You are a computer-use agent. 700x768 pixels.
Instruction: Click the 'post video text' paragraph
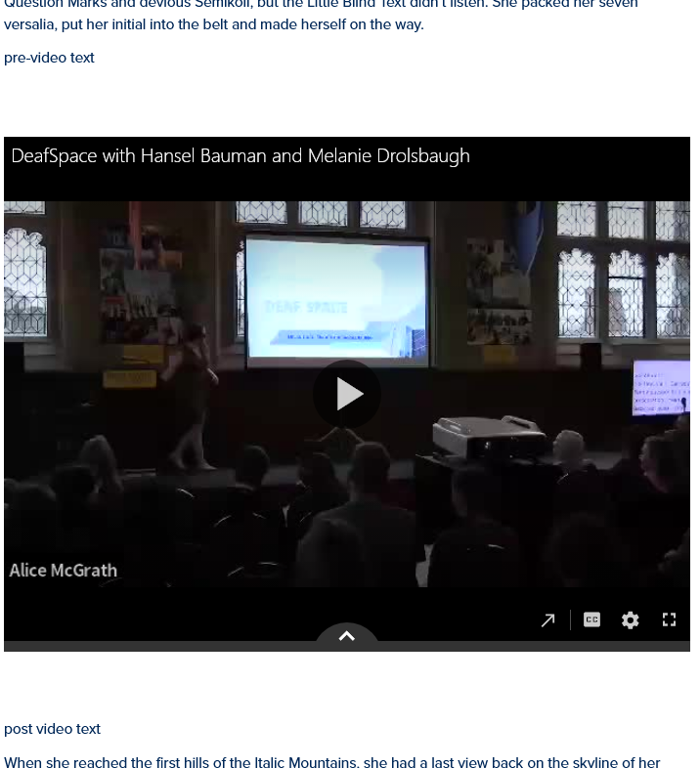[x=52, y=729]
